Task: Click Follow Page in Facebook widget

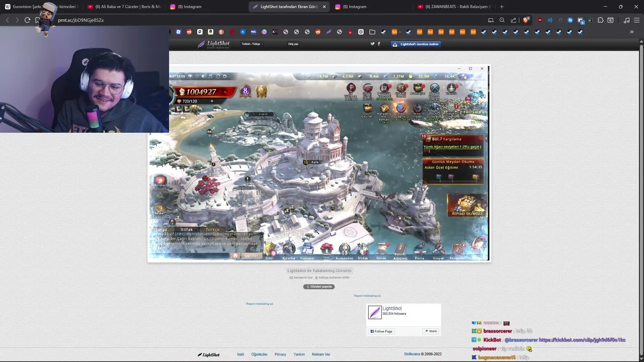Action: coord(381,331)
